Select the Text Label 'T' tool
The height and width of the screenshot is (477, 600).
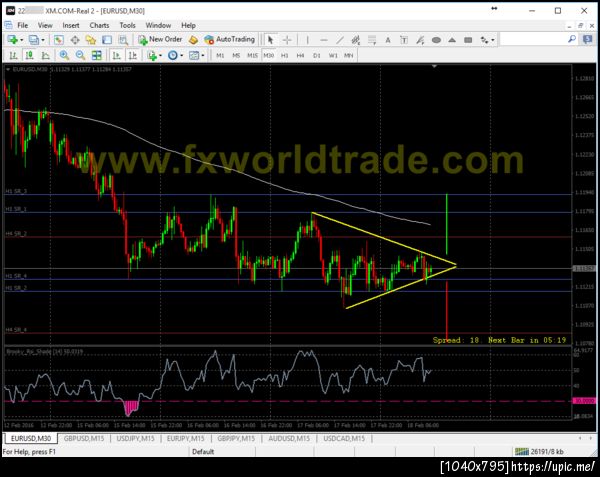(404, 40)
